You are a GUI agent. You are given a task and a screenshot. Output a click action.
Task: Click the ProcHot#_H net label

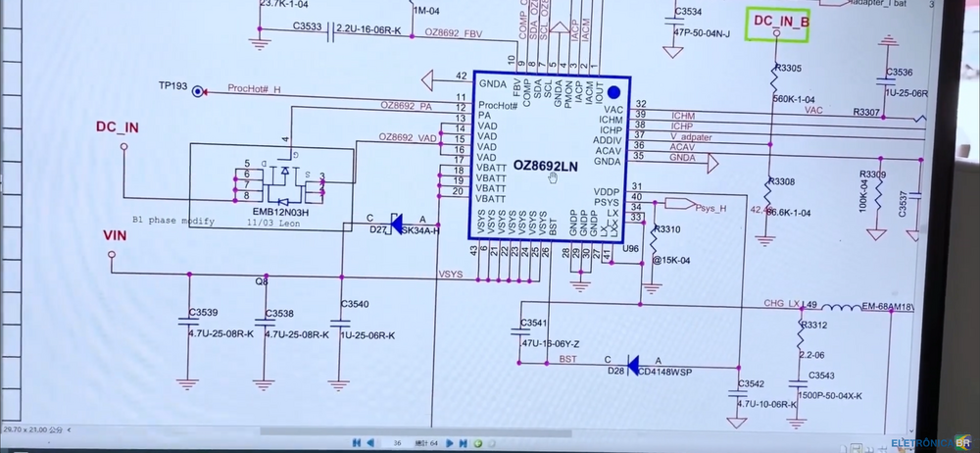tap(253, 88)
